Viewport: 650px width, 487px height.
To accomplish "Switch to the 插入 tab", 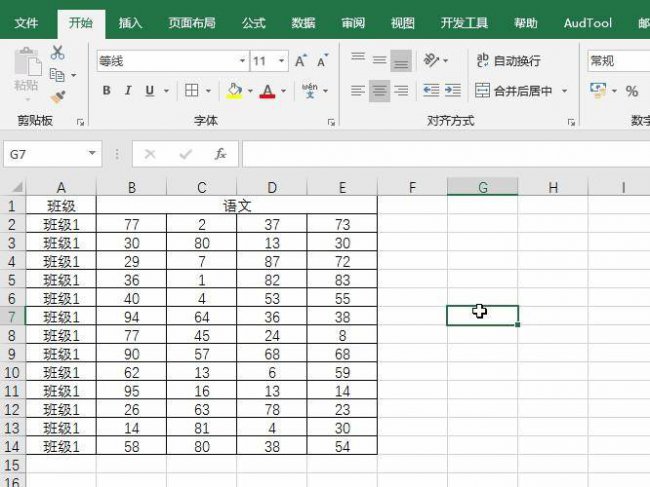I will tap(130, 23).
